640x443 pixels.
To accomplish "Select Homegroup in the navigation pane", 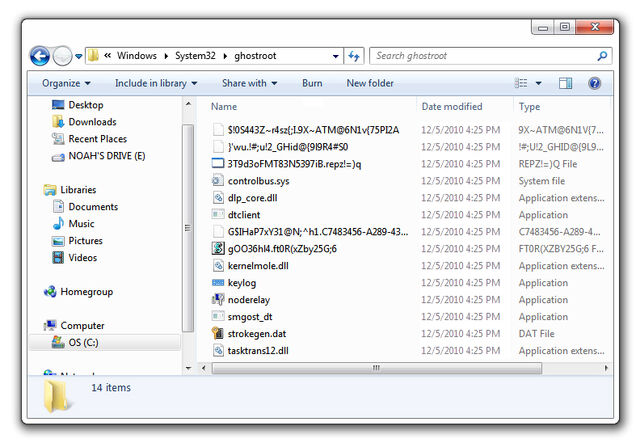I will [78, 292].
